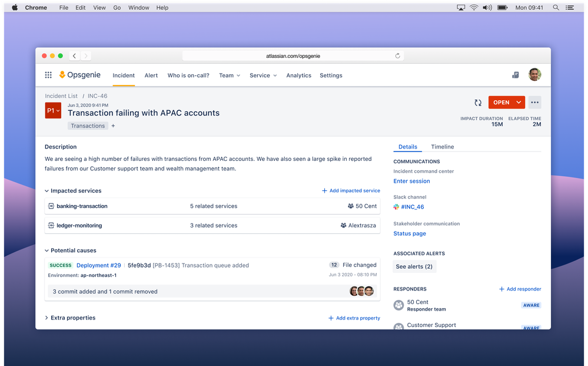Click the team icon beside Alextrasza
Screen dimensions: 588x366
pos(344,226)
